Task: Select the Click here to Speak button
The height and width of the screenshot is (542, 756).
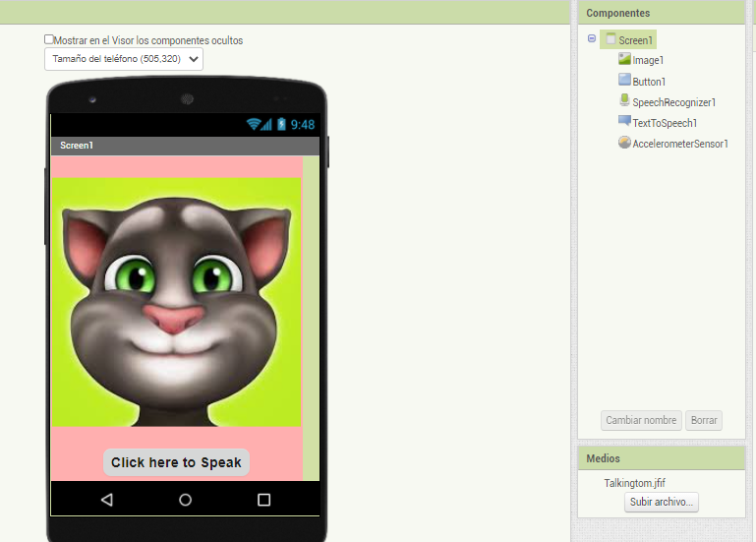Action: [176, 462]
